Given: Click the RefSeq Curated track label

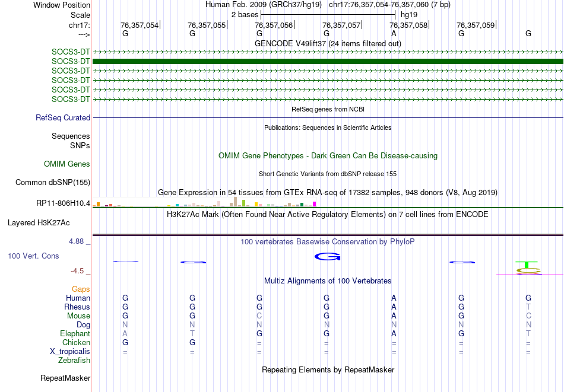Looking at the screenshot, I should point(63,118).
